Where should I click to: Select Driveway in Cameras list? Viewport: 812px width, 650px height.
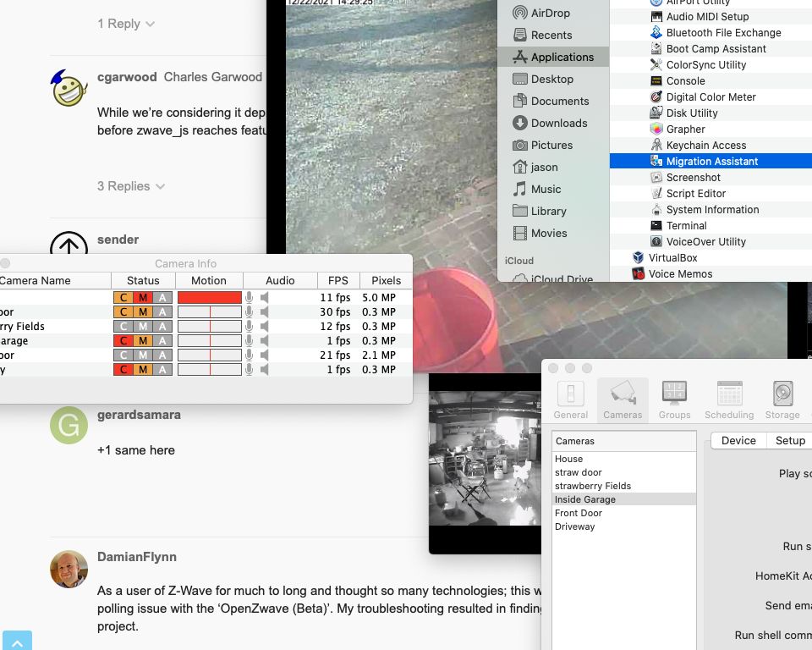tap(624, 526)
